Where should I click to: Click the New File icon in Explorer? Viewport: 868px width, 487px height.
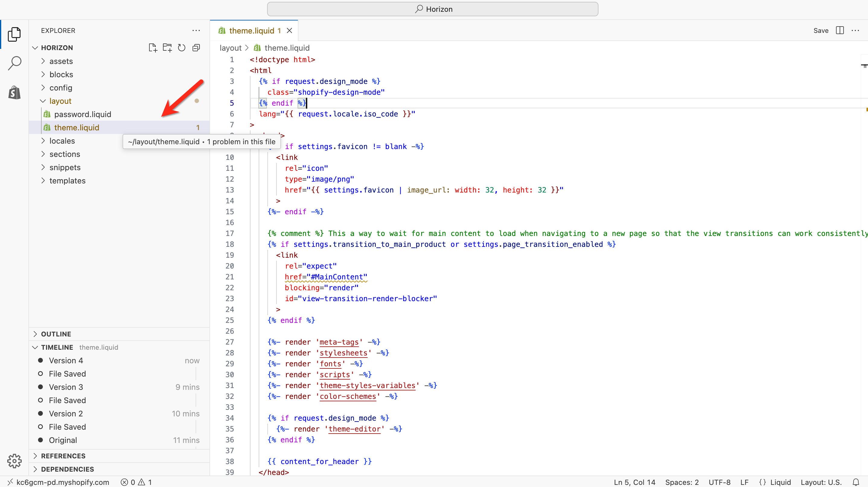(x=153, y=48)
